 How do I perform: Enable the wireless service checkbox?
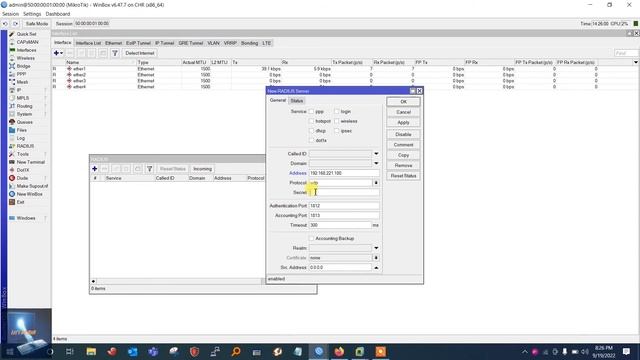[x=337, y=121]
